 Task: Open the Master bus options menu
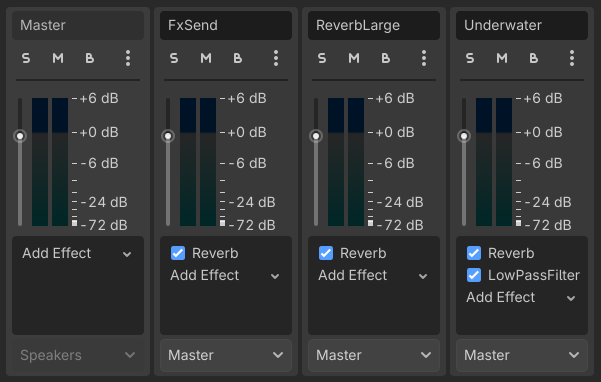pos(128,58)
